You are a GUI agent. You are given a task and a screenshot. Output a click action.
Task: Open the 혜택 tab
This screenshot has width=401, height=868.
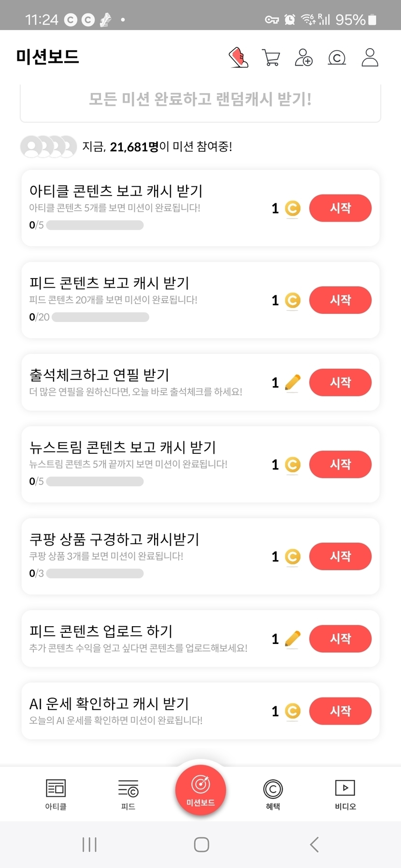point(273,794)
